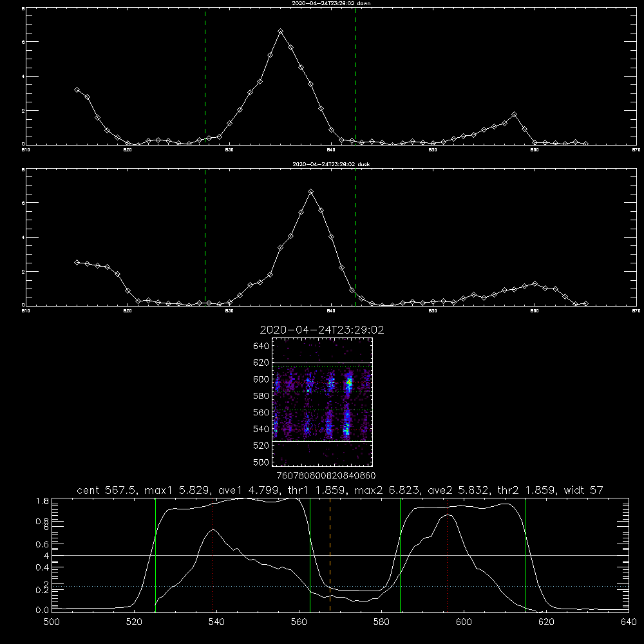
Task: Select the 'cent 567.5' value in stats line
Action: coord(108,490)
